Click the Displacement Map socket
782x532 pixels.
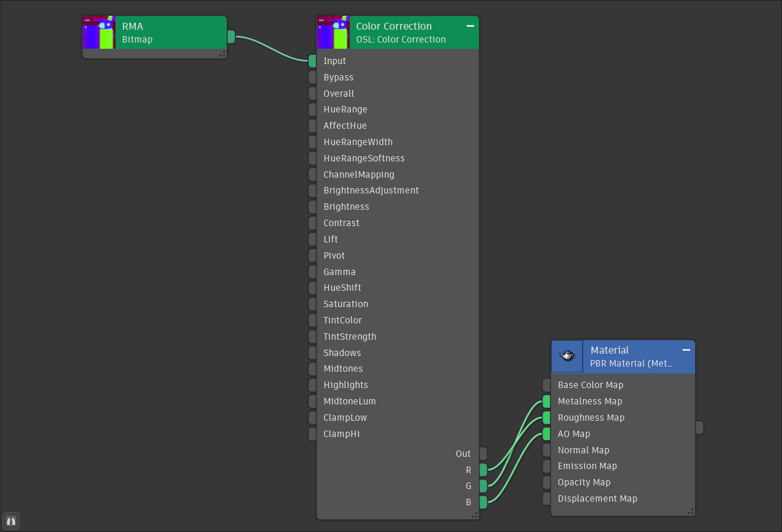[x=547, y=498]
